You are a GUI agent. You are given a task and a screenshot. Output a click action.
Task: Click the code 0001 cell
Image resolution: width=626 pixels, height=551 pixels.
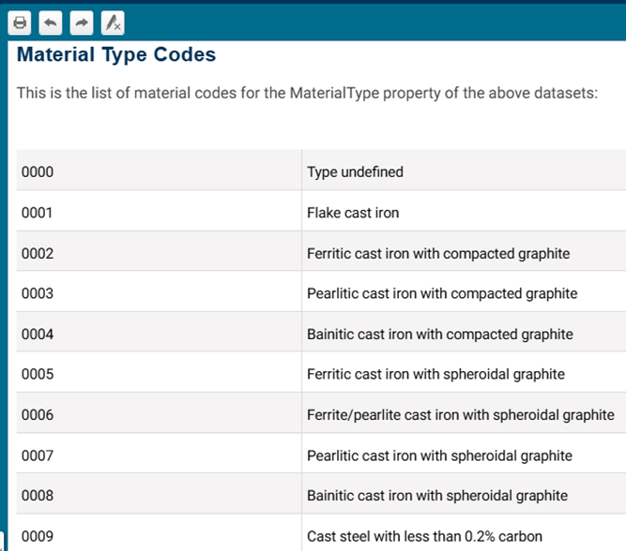[x=37, y=213]
